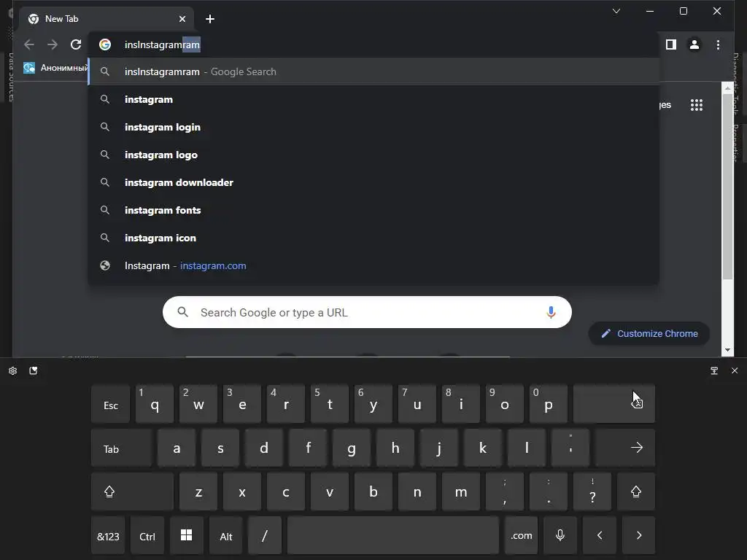Choose the "instagram downloader" suggestion

click(374, 182)
